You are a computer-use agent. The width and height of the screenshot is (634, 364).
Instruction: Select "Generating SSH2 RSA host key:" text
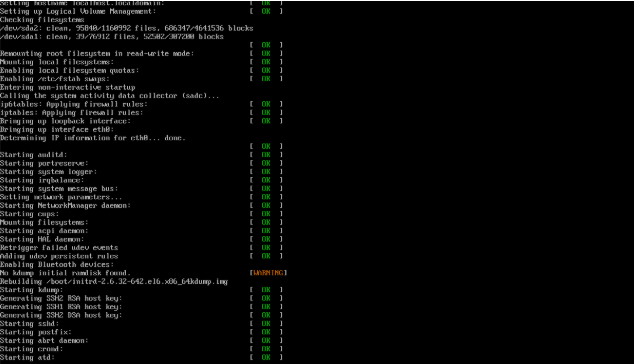point(61,298)
